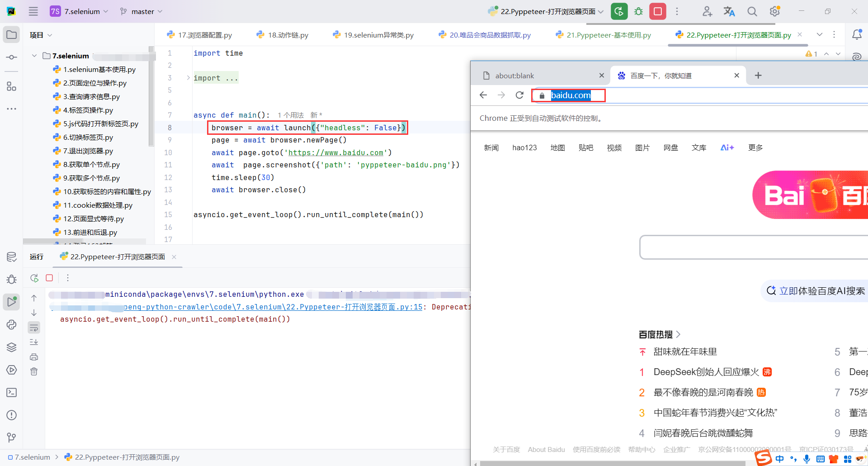Open the file path link in the run console
Screen dimensions: 868x466
tap(273, 307)
